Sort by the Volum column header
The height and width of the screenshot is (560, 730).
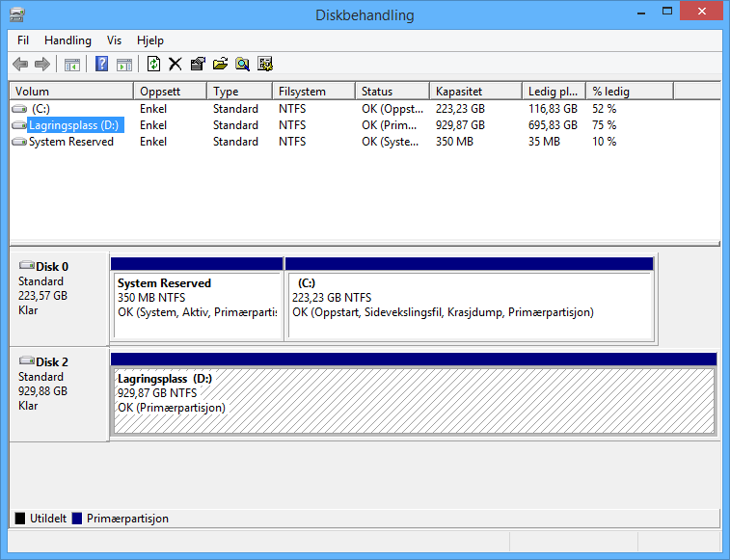pos(71,92)
